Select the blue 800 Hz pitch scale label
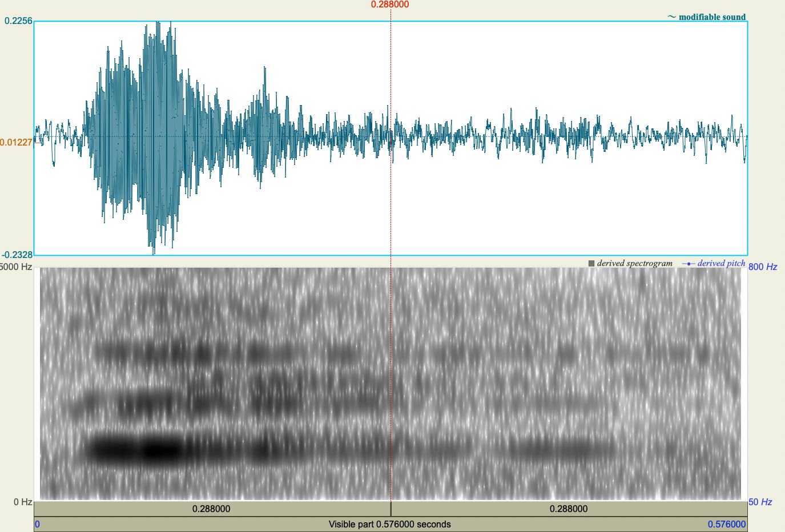The height and width of the screenshot is (532, 785). click(x=764, y=266)
